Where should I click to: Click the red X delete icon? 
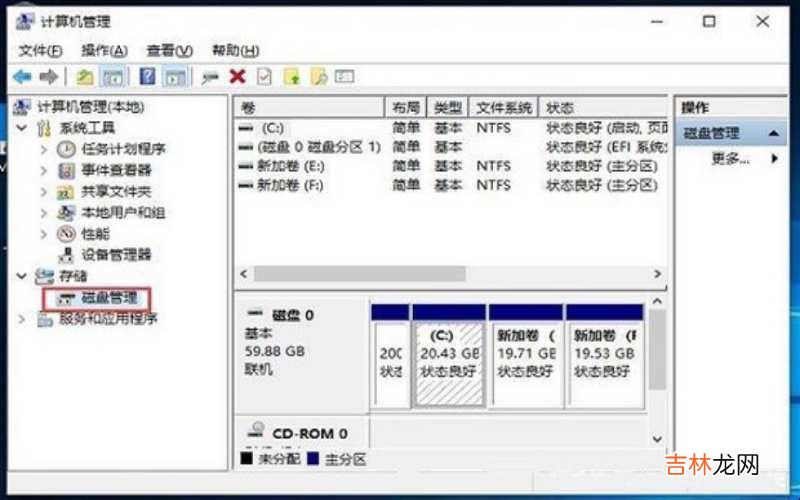[x=237, y=77]
